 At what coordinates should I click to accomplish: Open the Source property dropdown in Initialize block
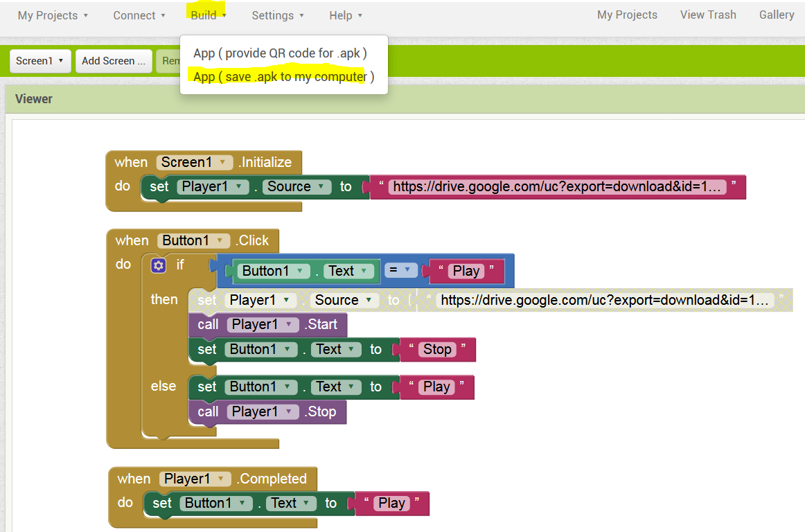[x=297, y=187]
